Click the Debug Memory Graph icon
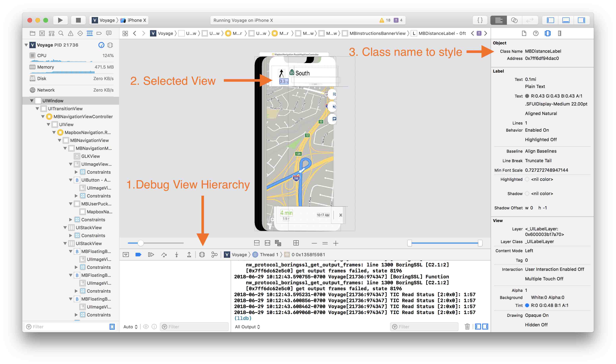 tap(214, 255)
